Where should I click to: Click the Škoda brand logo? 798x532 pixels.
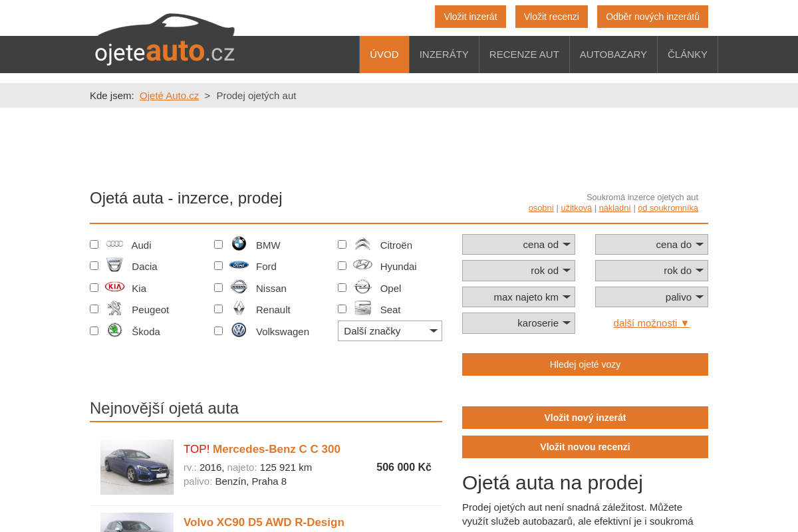(x=114, y=330)
